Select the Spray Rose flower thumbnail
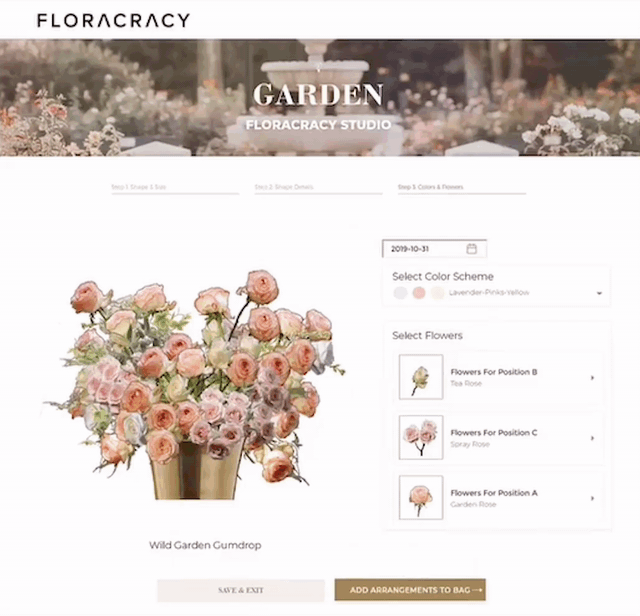This screenshot has height=616, width=640. pyautogui.click(x=421, y=437)
